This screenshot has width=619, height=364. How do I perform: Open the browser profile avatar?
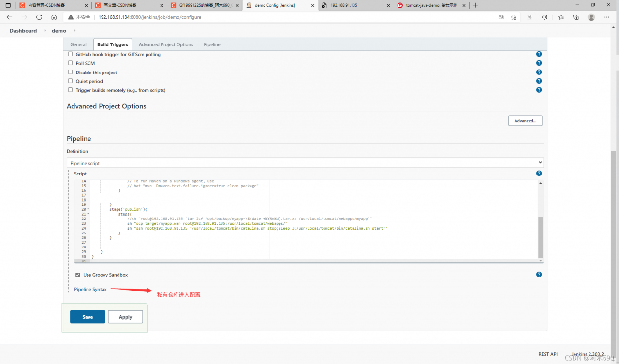point(591,17)
